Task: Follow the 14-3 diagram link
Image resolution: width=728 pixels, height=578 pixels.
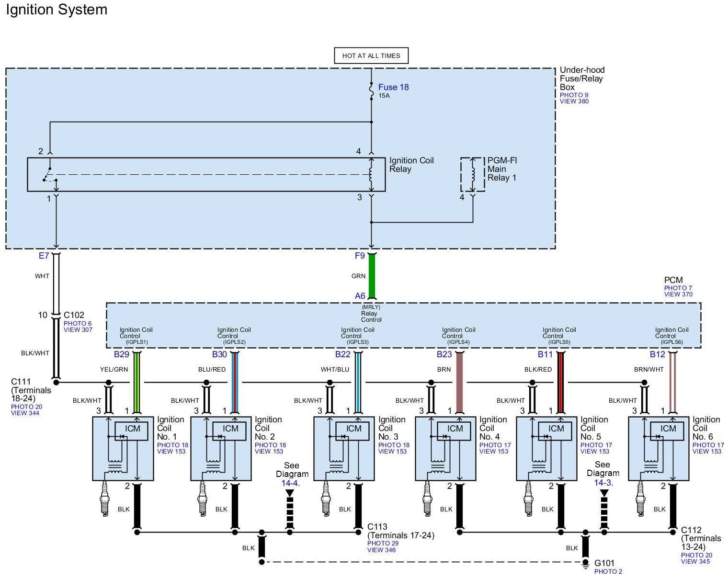Action: tap(603, 482)
